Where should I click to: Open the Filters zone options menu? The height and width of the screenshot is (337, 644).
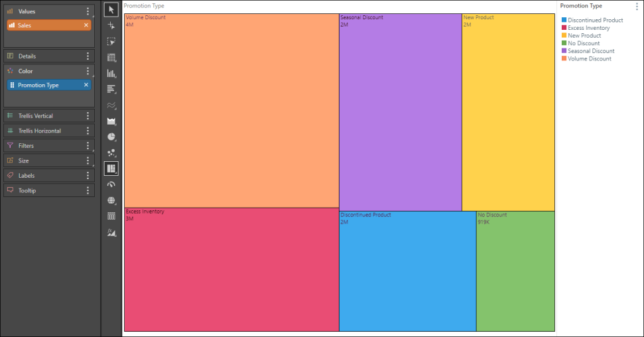tap(88, 146)
